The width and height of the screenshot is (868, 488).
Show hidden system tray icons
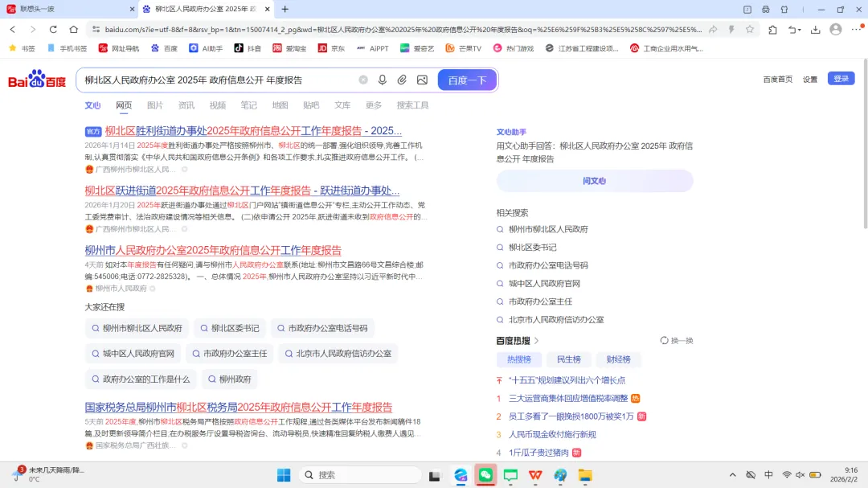(732, 474)
